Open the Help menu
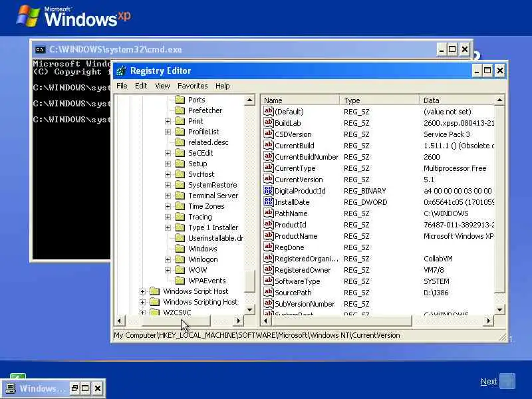Image resolution: width=532 pixels, height=399 pixels. point(223,86)
